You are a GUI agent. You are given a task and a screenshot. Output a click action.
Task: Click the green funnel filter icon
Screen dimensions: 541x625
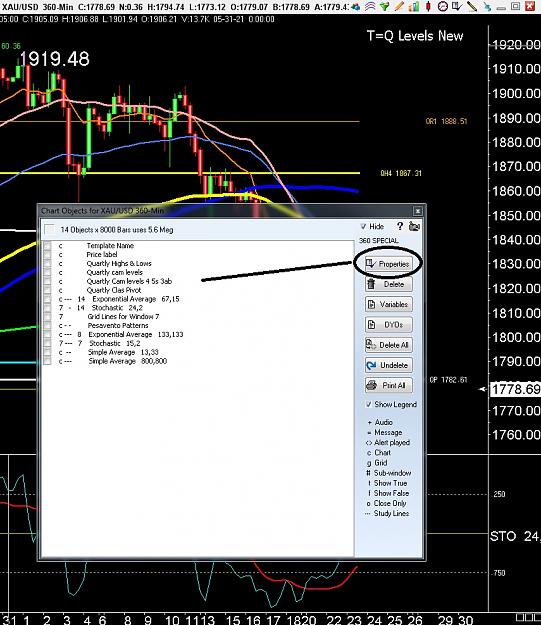tap(384, 6)
